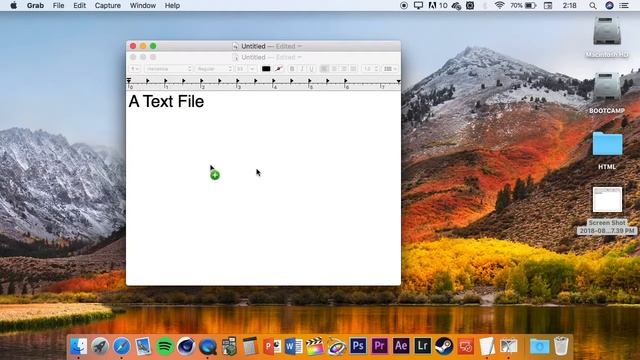Open Premiere Pro in the Dock

(x=379, y=346)
